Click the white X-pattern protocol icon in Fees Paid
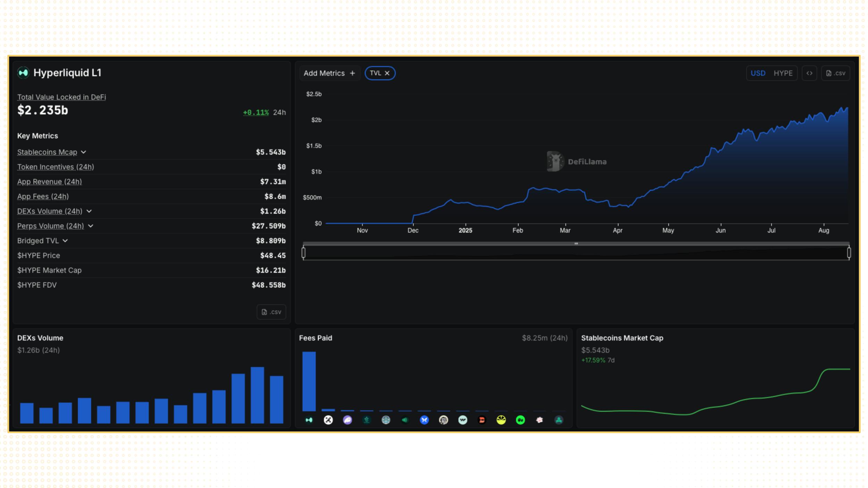This screenshot has width=868, height=488. (328, 420)
